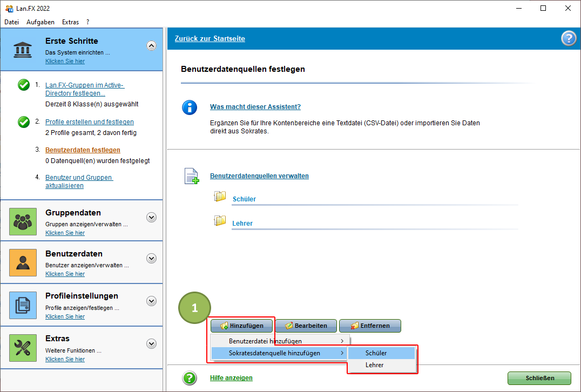Image resolution: width=581 pixels, height=392 pixels.
Task: Select the Schüler data source heading
Action: point(244,199)
